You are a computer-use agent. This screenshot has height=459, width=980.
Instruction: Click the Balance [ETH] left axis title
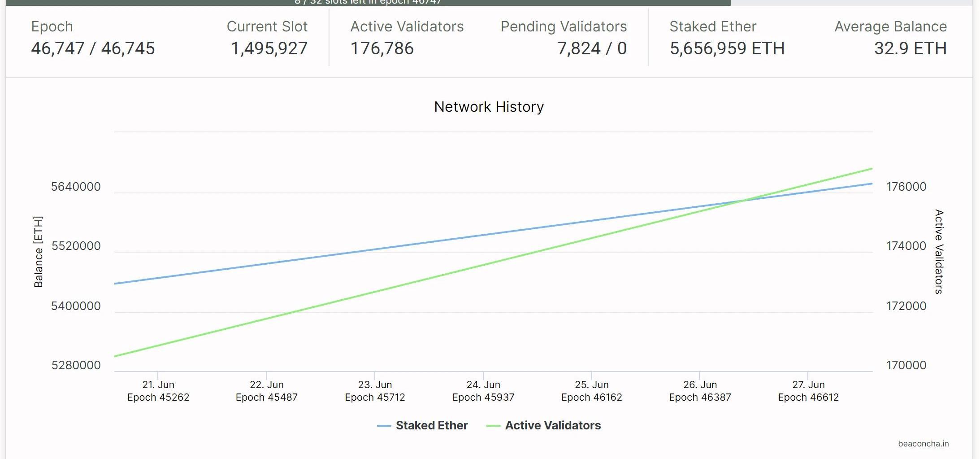click(x=39, y=251)
